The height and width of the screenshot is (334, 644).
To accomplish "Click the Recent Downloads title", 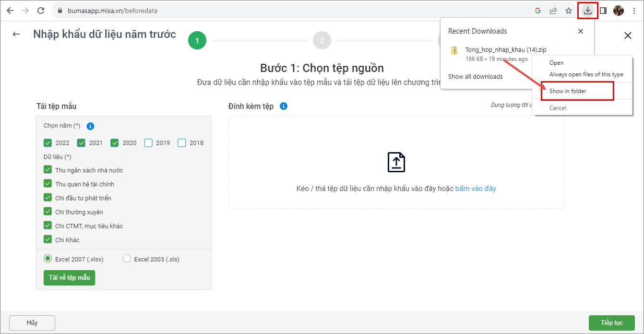I will tap(477, 31).
